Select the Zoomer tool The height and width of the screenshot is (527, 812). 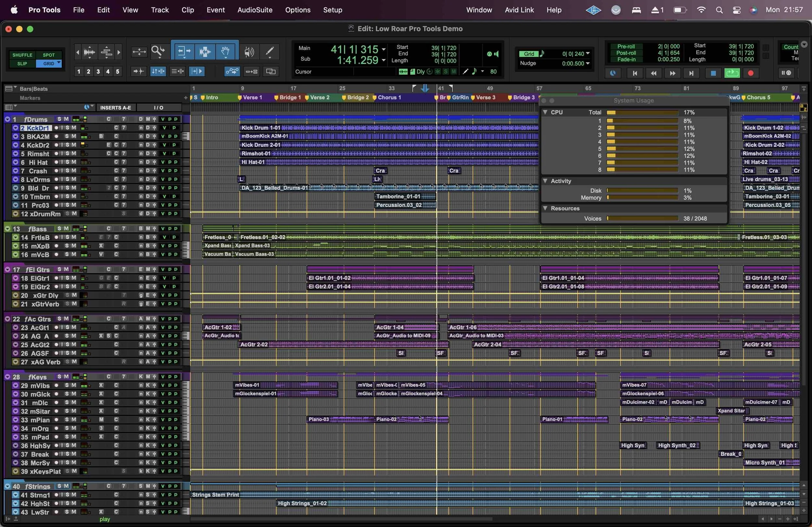157,52
